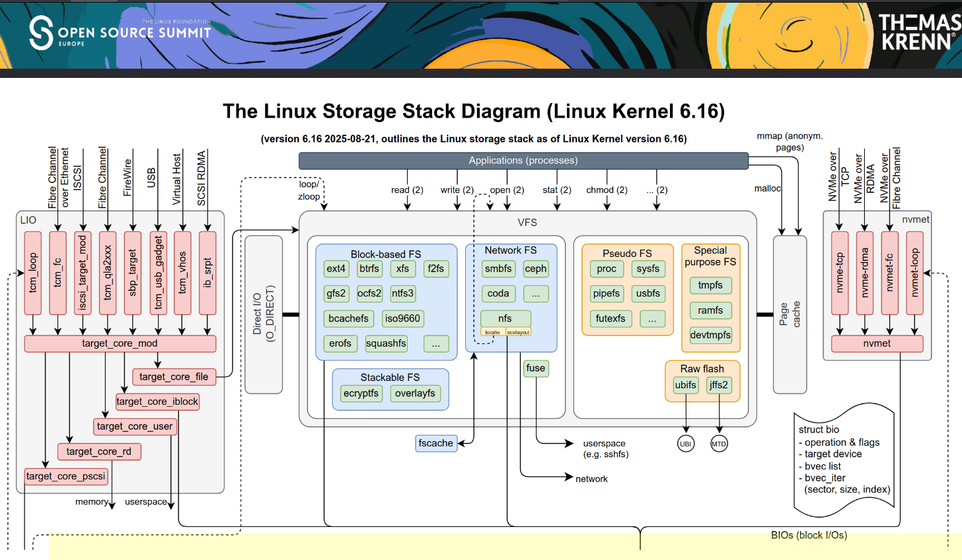Click the diagram title heading
The width and height of the screenshot is (962, 560).
click(474, 111)
